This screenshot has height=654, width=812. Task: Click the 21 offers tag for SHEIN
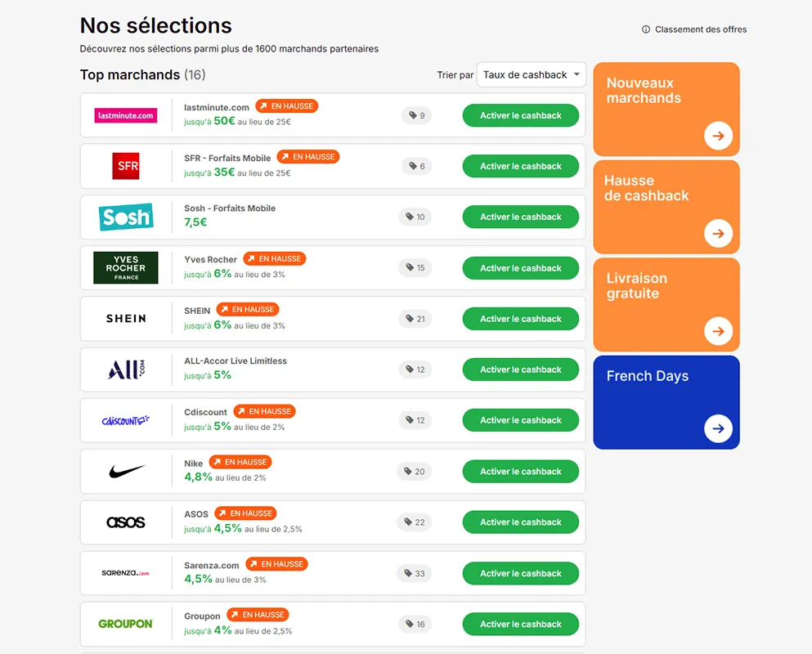click(415, 319)
